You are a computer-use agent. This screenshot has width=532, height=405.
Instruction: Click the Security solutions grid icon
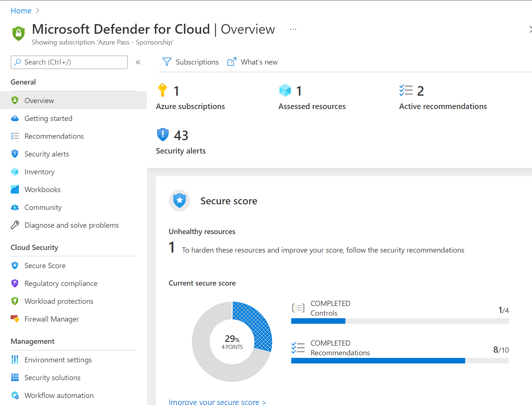coord(15,378)
